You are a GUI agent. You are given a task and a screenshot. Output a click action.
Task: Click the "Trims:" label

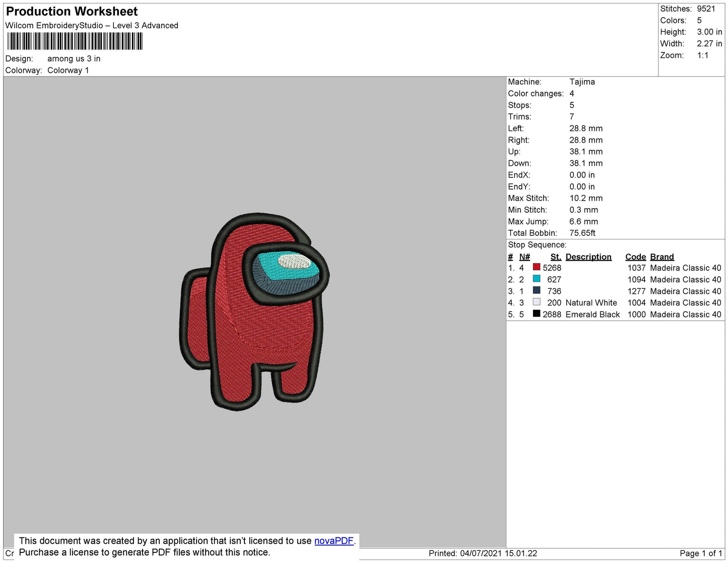(519, 117)
